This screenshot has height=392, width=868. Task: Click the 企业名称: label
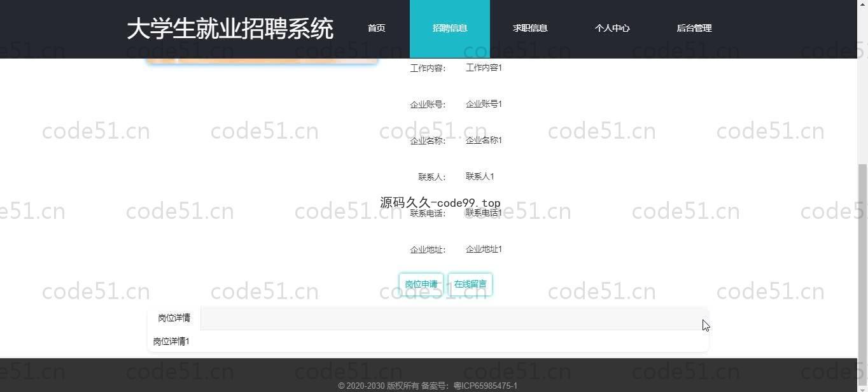point(428,141)
